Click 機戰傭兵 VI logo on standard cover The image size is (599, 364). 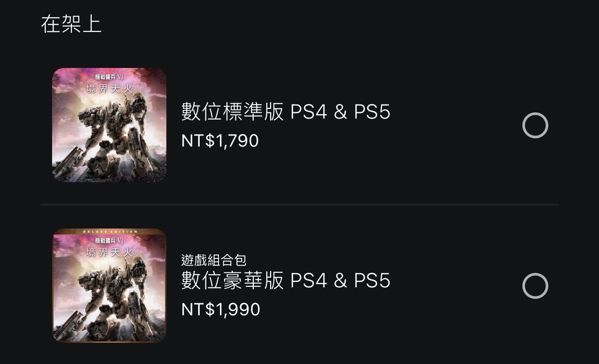tap(109, 77)
